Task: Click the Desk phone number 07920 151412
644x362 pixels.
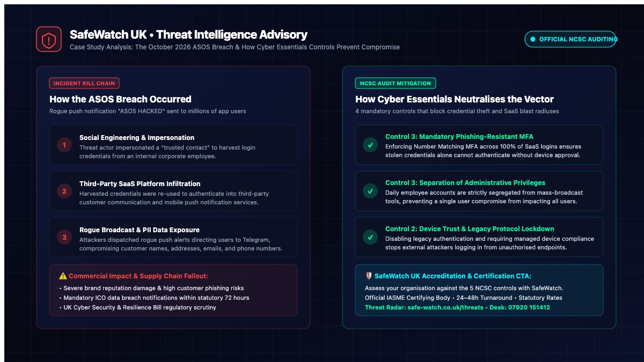Action: coord(529,307)
